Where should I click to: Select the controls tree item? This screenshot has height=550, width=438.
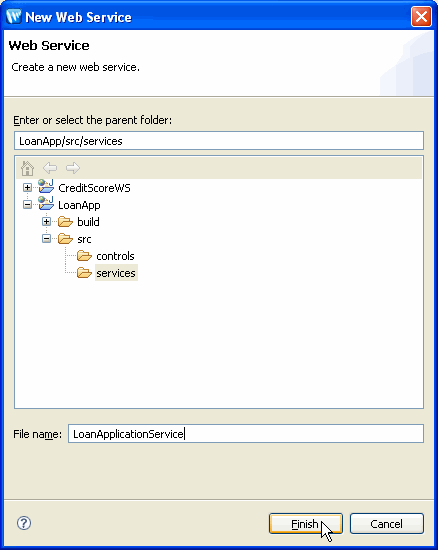115,256
